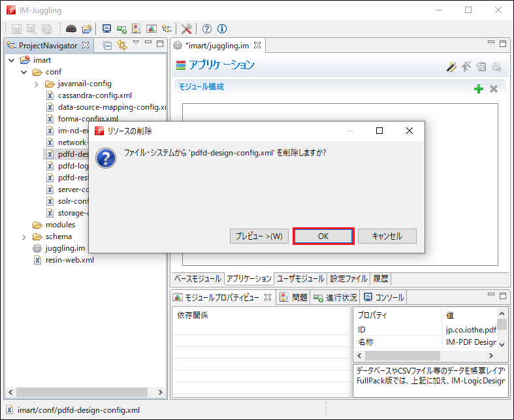
Task: Click the Save toolbar icon
Action: click(16, 29)
